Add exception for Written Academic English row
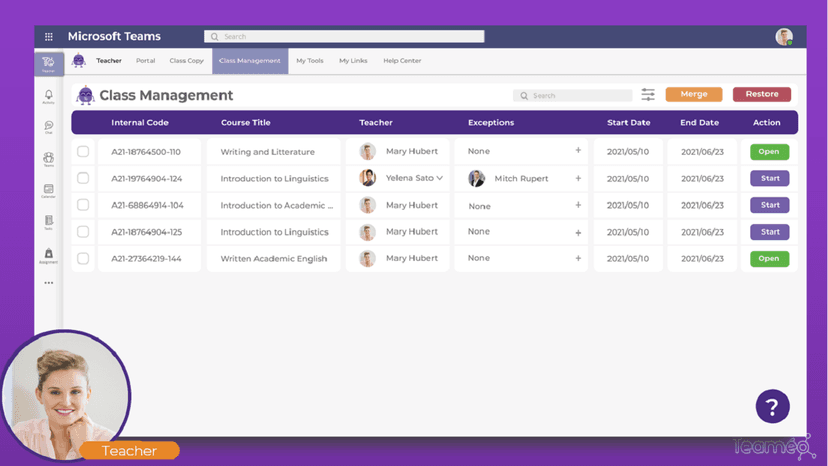The height and width of the screenshot is (466, 828). pyautogui.click(x=578, y=258)
